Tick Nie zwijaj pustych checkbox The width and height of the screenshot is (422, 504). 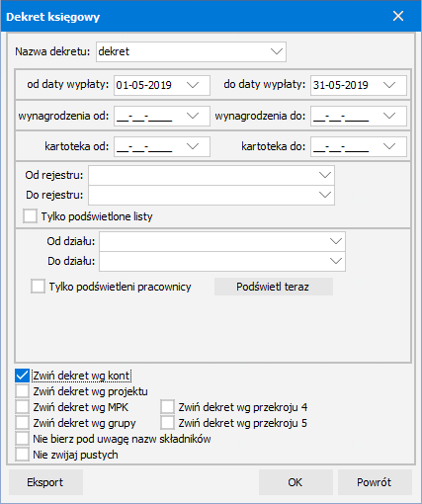pos(22,455)
